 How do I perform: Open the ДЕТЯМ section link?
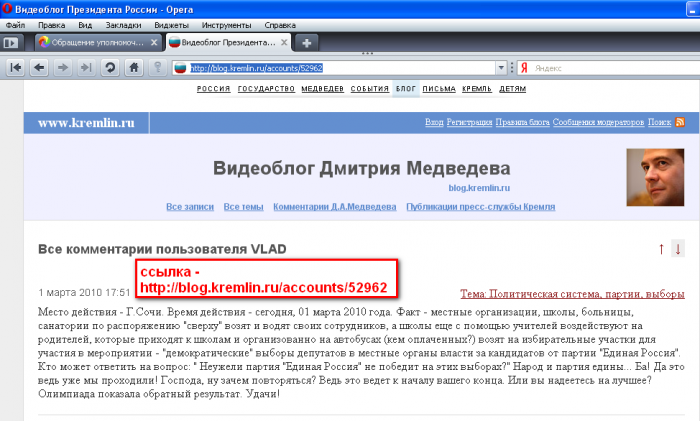click(x=512, y=89)
